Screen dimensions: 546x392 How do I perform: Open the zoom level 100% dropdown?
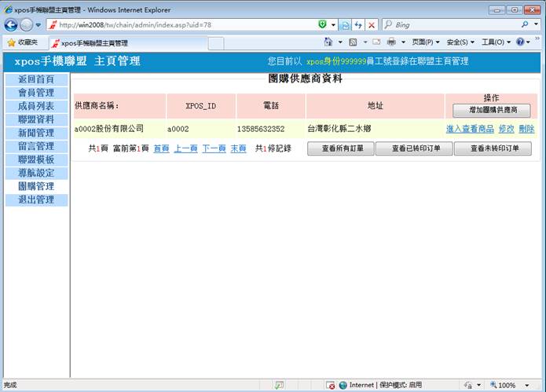[509, 385]
